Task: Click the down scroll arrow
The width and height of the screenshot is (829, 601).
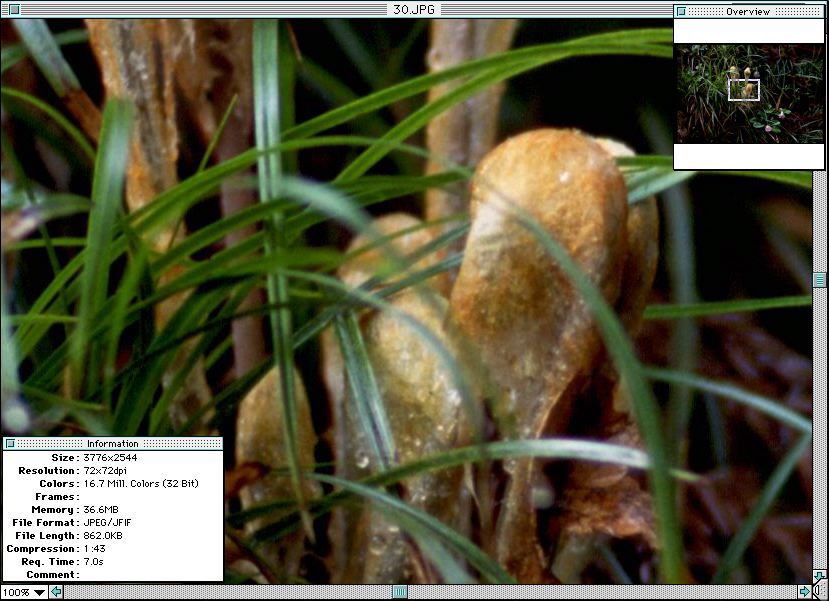Action: point(819,576)
